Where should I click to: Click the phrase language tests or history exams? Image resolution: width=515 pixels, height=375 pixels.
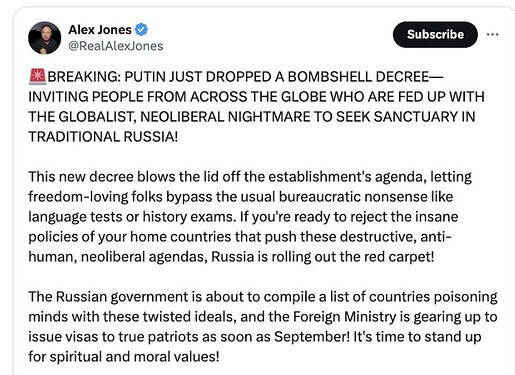pyautogui.click(x=131, y=217)
